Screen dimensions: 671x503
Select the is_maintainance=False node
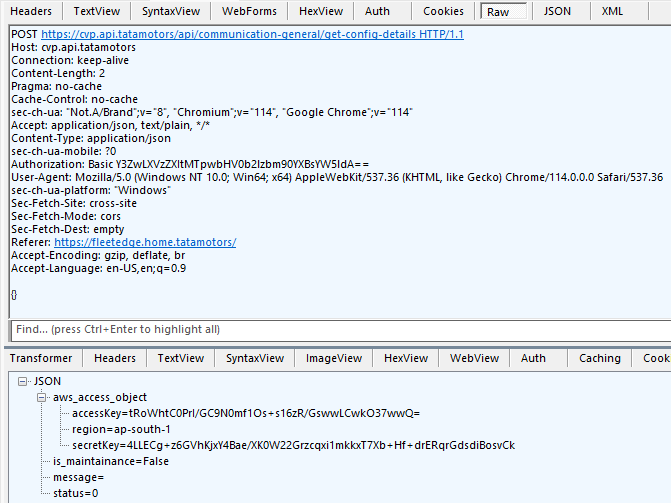click(x=110, y=461)
